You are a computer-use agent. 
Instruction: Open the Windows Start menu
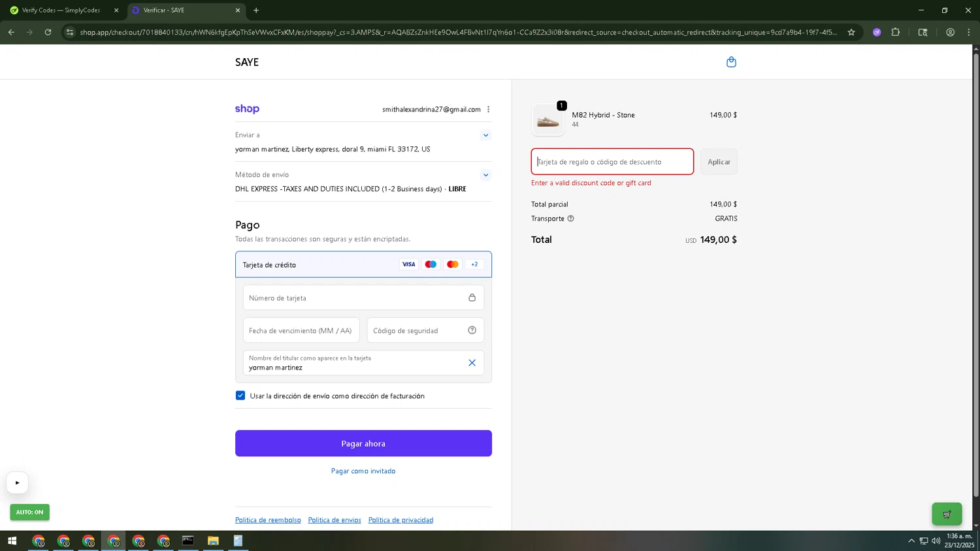tap(12, 541)
